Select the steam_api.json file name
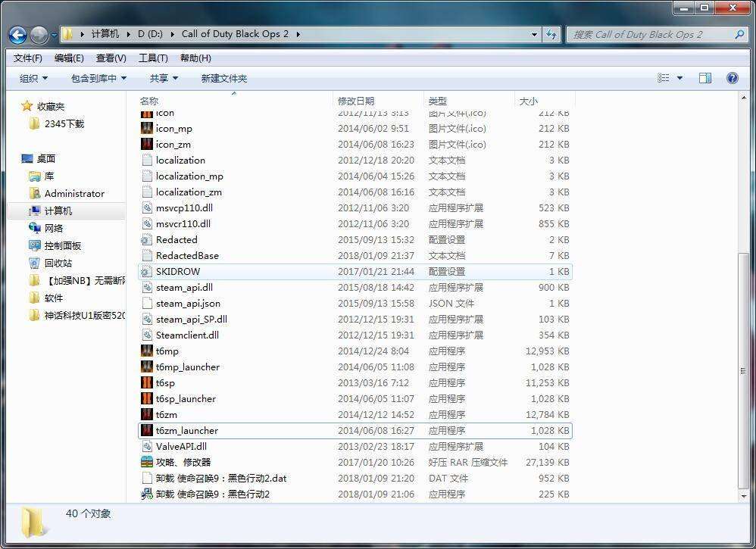756x549 pixels. pos(188,303)
